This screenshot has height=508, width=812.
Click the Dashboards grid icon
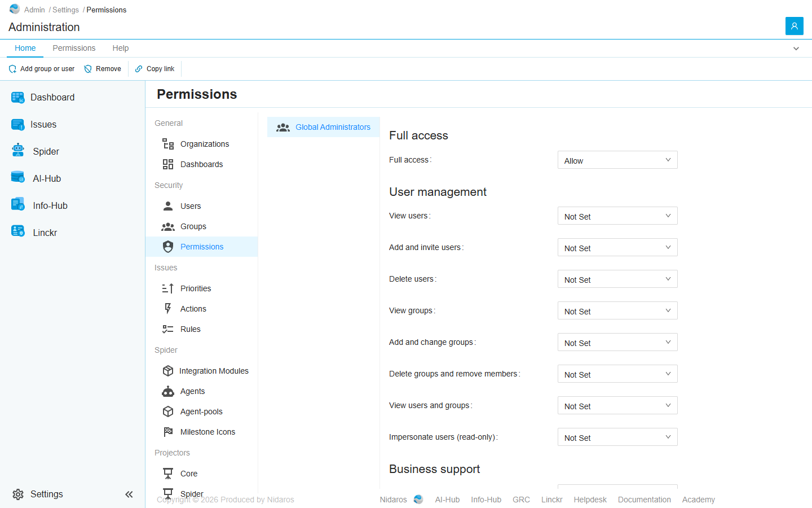click(168, 164)
